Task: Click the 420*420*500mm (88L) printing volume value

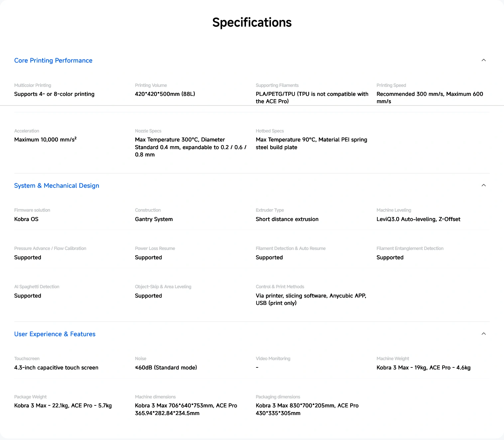Action: click(165, 94)
